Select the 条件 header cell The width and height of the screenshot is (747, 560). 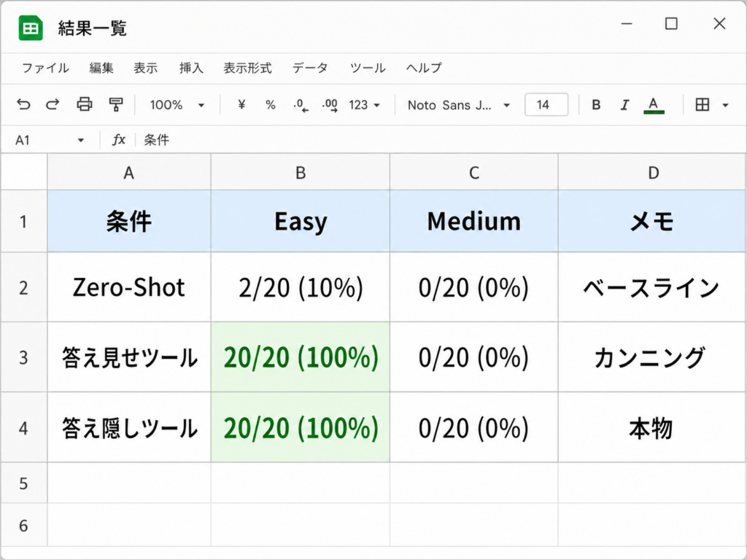pyautogui.click(x=129, y=221)
